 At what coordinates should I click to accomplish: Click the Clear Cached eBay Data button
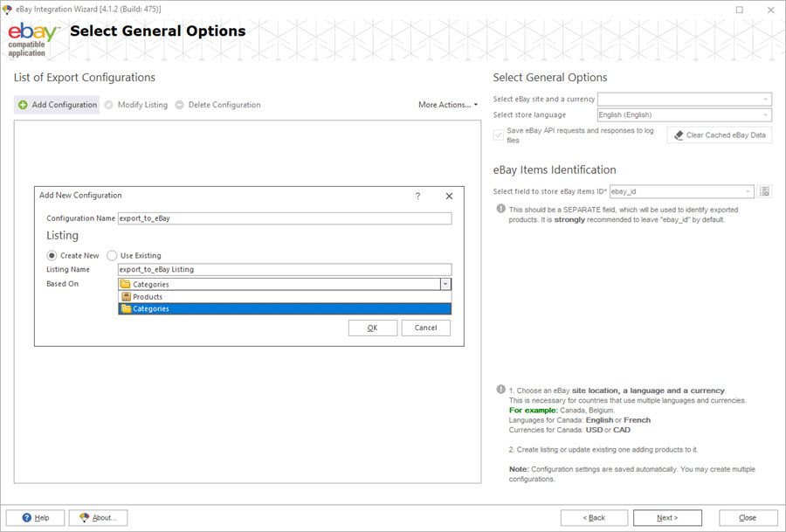[720, 135]
